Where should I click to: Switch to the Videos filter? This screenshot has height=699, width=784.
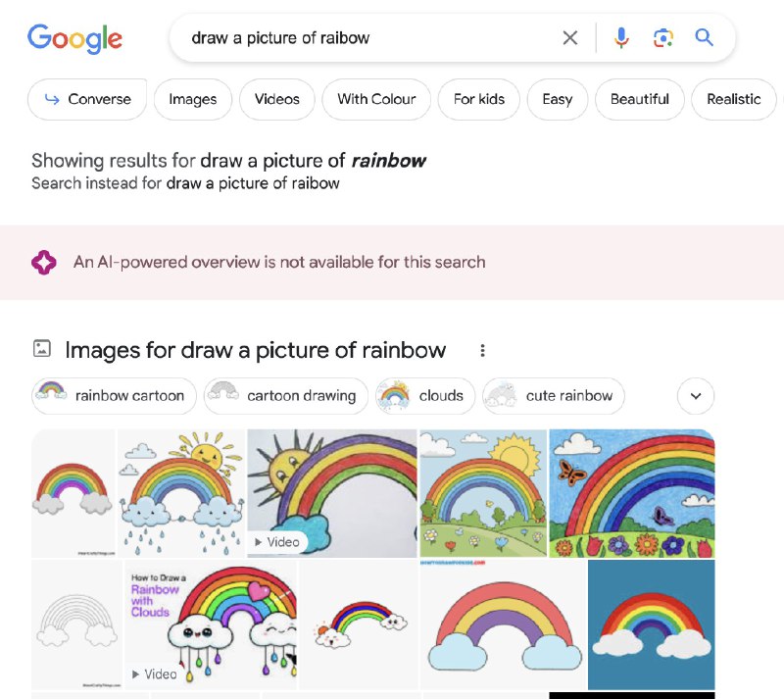[277, 99]
